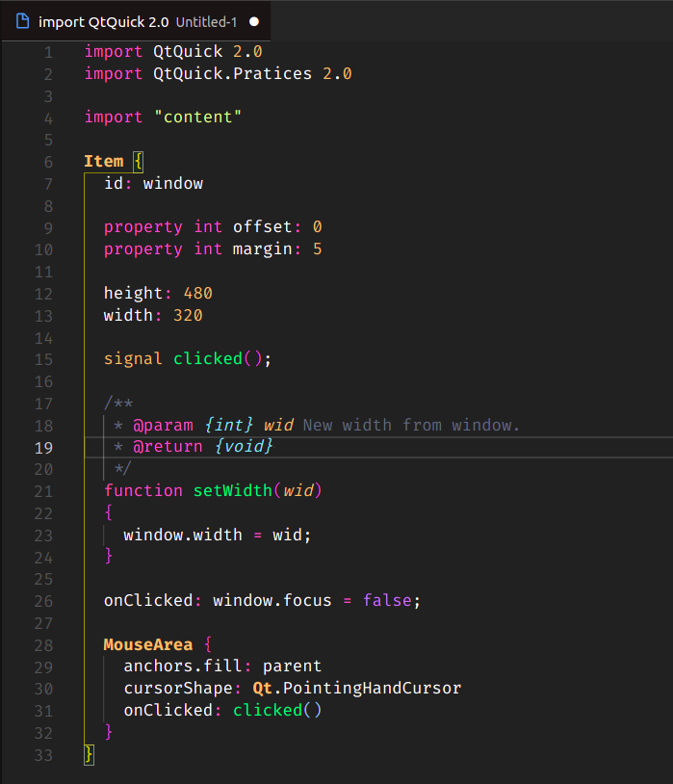Click the opening brace after Item
This screenshot has width=673, height=784.
138,162
